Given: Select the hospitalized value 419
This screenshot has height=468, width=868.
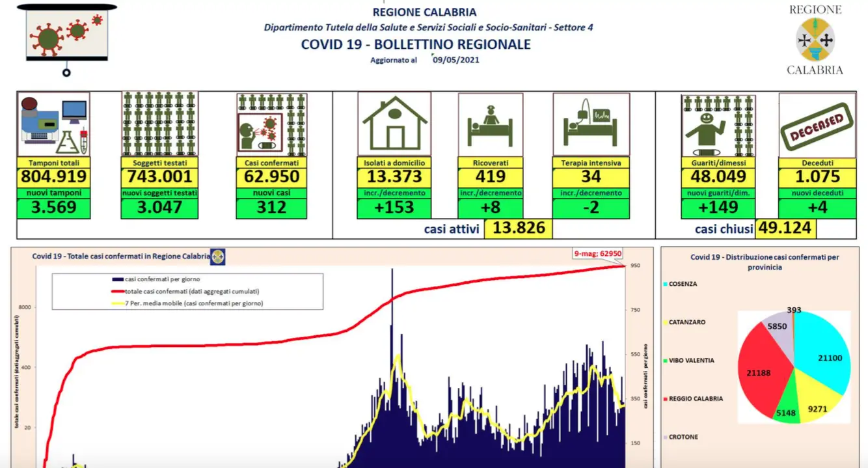Looking at the screenshot, I should click(491, 177).
